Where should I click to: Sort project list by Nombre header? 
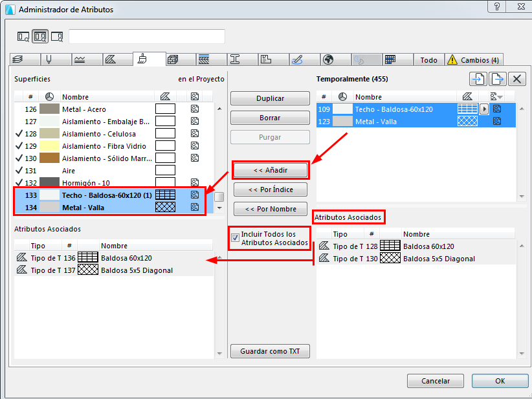click(x=107, y=97)
